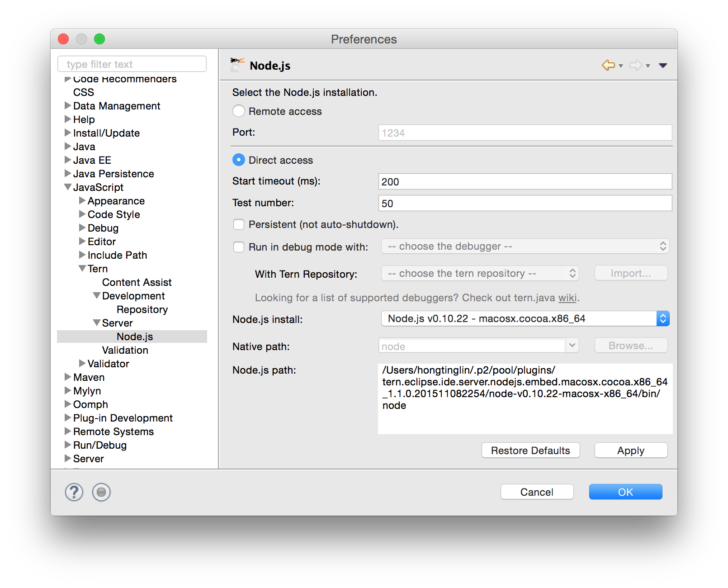Select the Remote access radio button
This screenshot has width=728, height=588.
239,111
